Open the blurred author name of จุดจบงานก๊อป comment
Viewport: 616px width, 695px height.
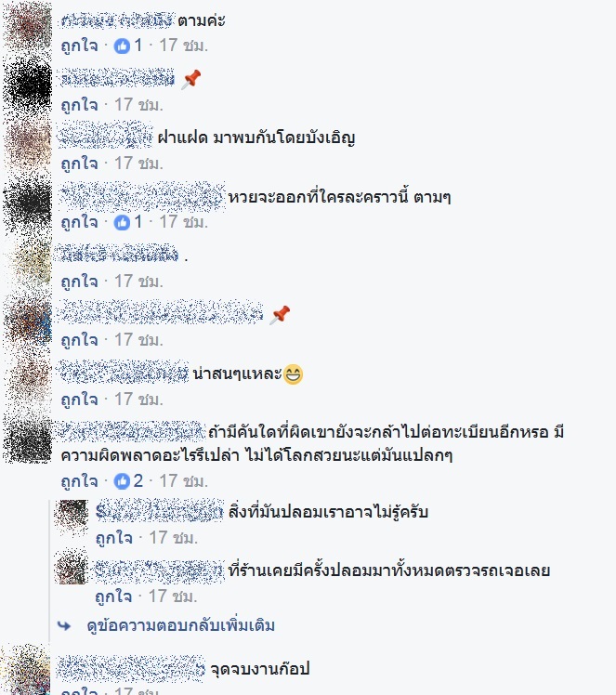tap(132, 668)
